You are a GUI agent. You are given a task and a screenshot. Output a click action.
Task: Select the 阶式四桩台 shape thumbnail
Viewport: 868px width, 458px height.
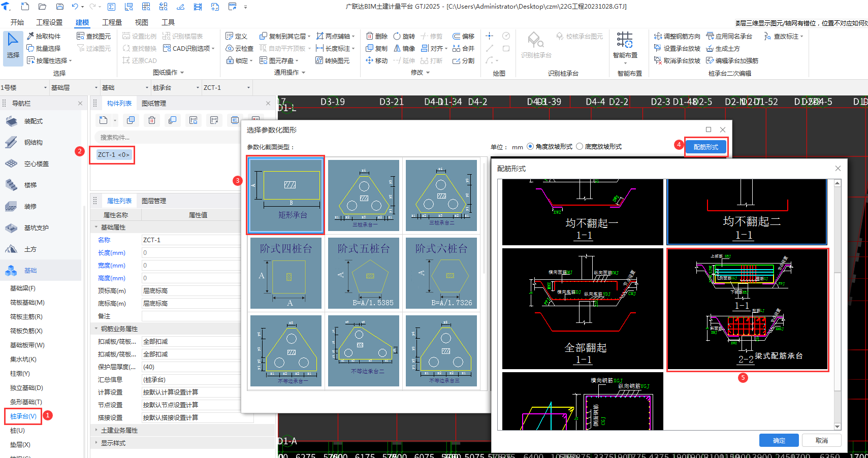tap(285, 273)
